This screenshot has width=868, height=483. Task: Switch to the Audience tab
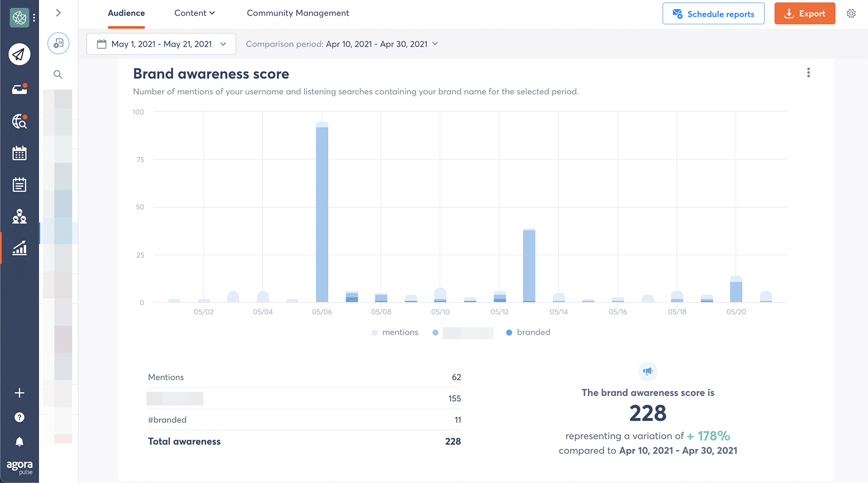click(x=126, y=13)
